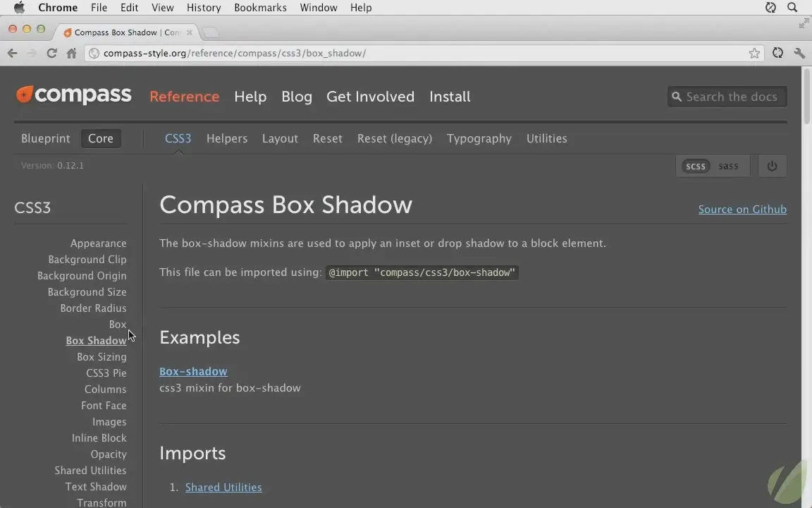812x508 pixels.
Task: Open Spotlight search in the menu bar
Action: 792,7
